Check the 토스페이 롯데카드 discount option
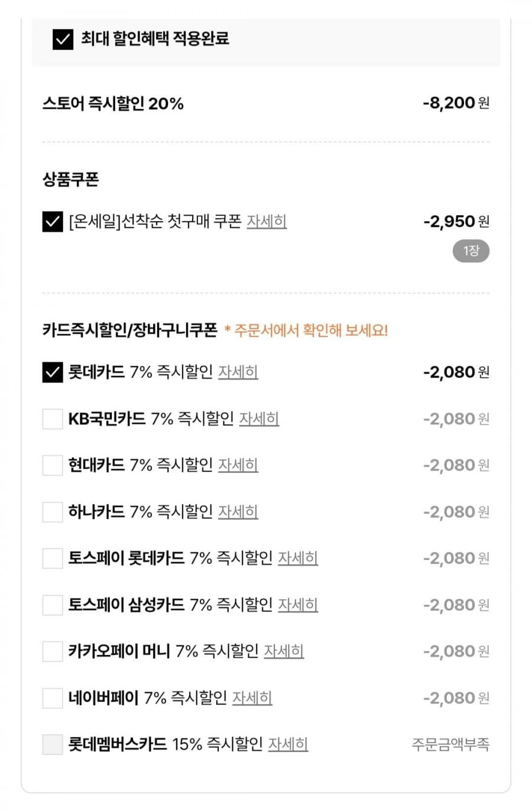This screenshot has width=532, height=811. pyautogui.click(x=53, y=558)
